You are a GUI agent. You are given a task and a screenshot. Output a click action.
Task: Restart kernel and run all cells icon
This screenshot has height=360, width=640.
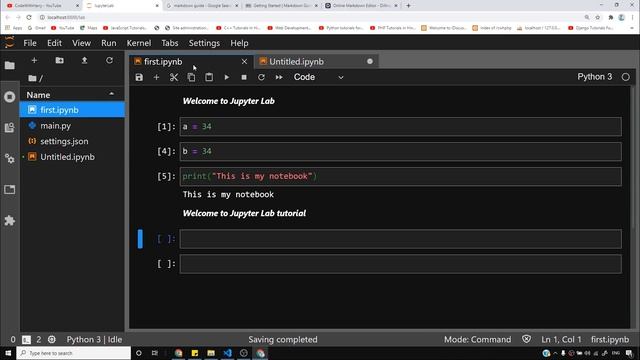pos(279,77)
